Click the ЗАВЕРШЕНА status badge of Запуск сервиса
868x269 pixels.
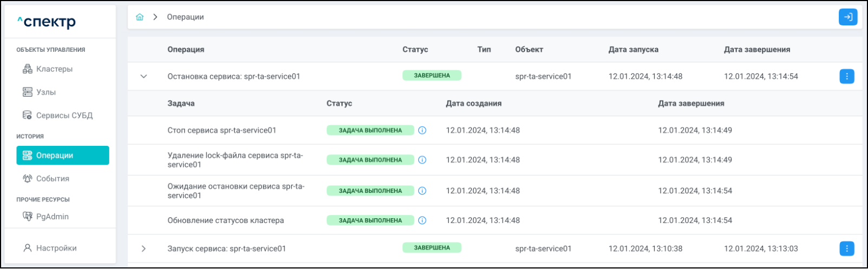[431, 248]
